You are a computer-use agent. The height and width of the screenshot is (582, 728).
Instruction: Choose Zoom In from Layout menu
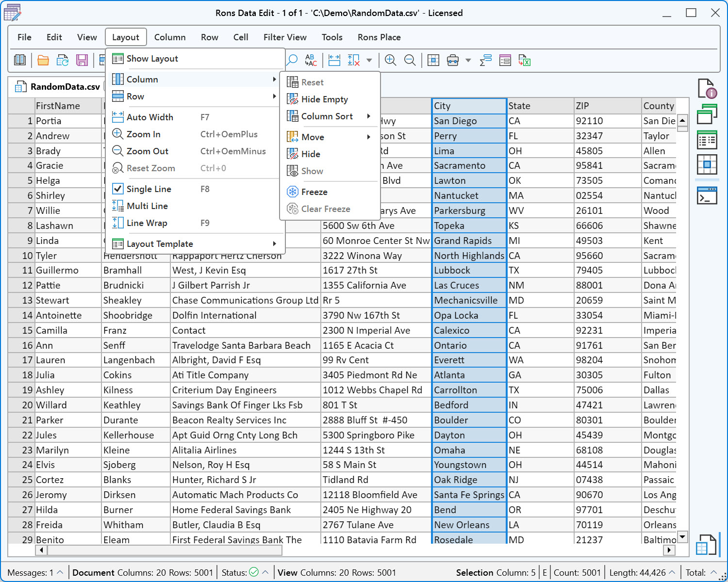pos(195,134)
